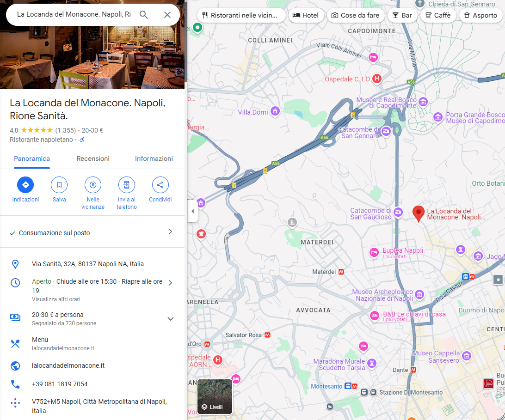The height and width of the screenshot is (420, 505).
Task: Click the Invia al telefono icon
Action: (126, 186)
